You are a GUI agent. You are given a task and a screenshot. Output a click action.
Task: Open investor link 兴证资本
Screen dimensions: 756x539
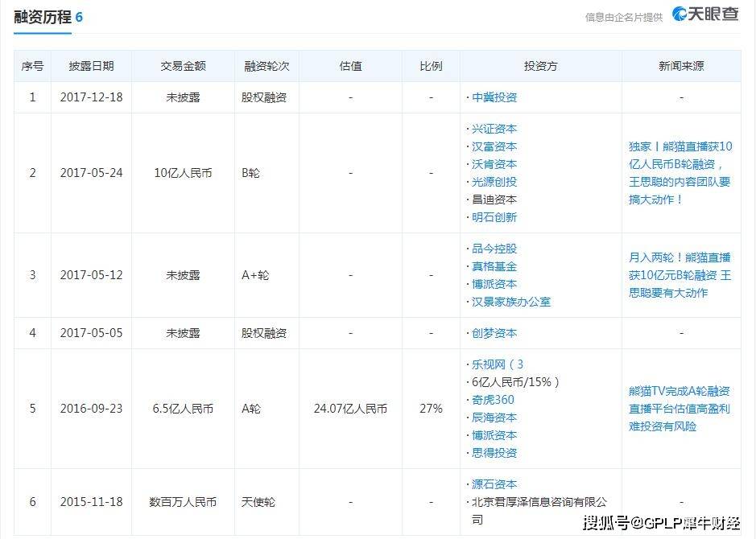point(494,129)
